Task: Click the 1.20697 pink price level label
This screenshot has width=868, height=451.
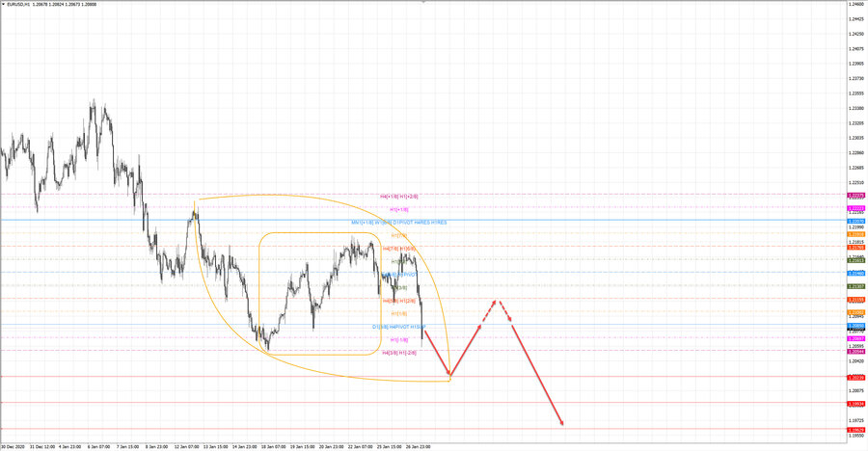Action: click(856, 338)
